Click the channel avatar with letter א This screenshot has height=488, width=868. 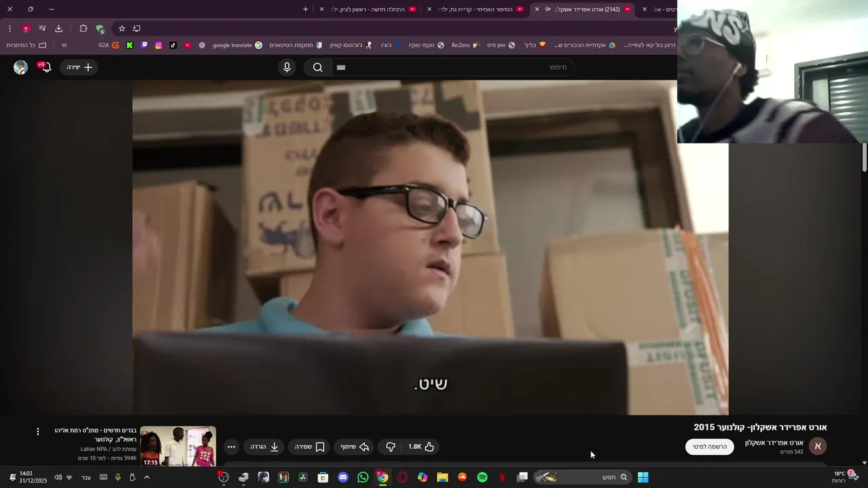tap(817, 446)
